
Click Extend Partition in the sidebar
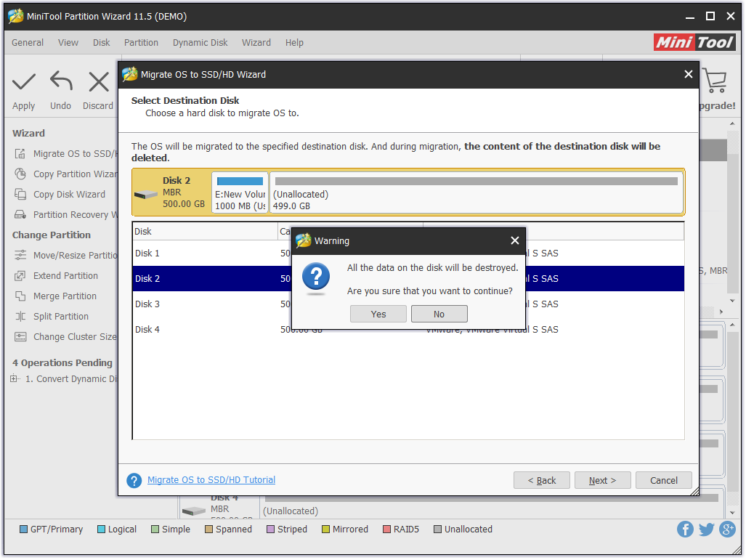tap(65, 276)
